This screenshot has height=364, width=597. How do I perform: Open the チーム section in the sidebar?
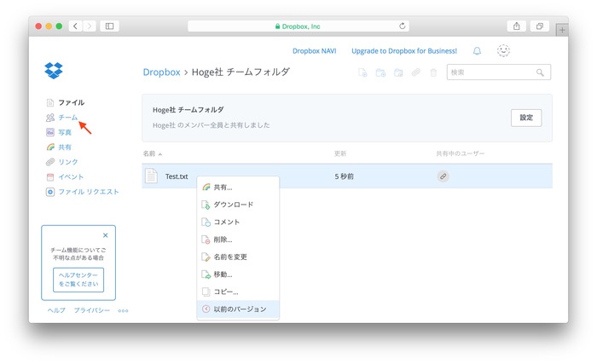click(x=68, y=118)
